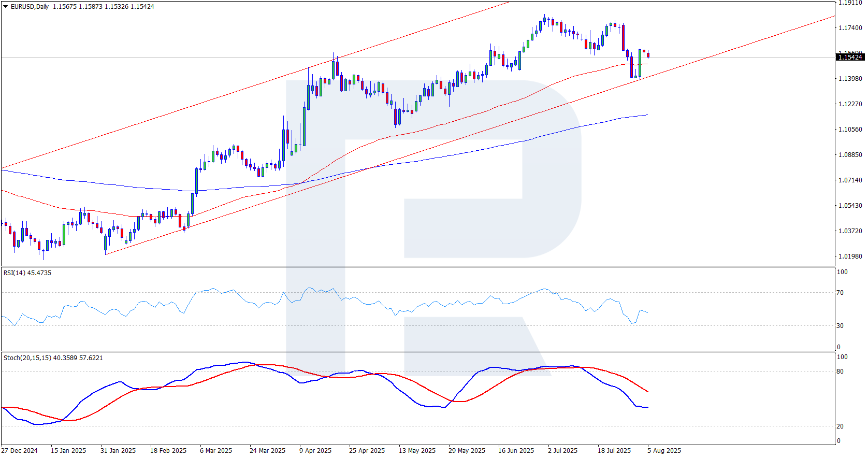
Task: Click the 1.01980 price axis level
Action: tap(850, 256)
